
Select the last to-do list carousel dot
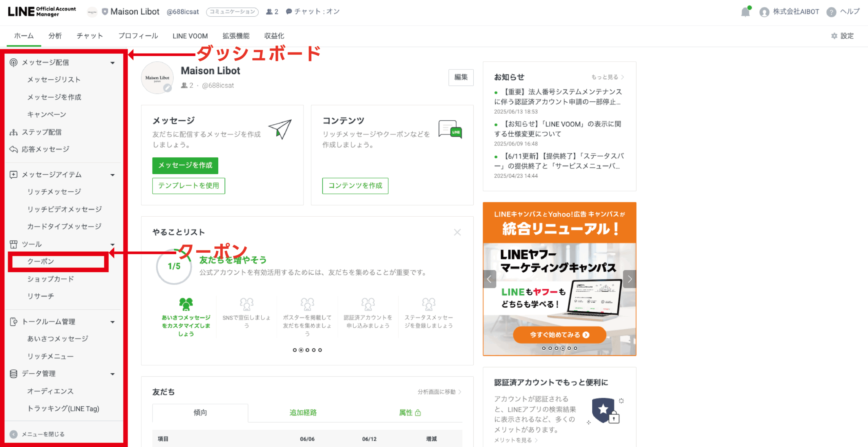pos(320,350)
